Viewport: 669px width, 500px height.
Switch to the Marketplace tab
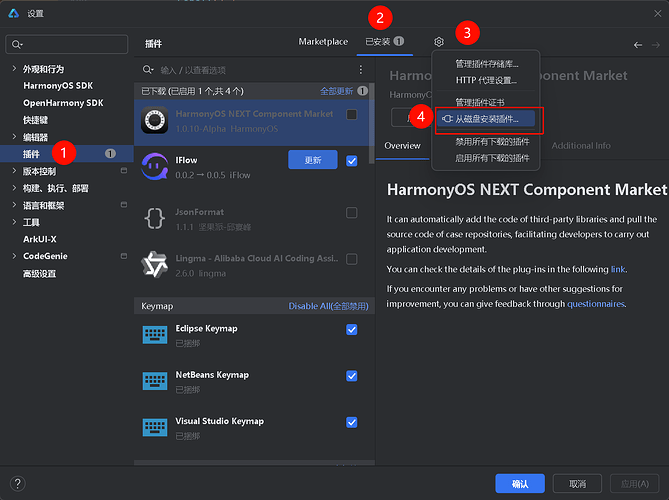pyautogui.click(x=323, y=42)
